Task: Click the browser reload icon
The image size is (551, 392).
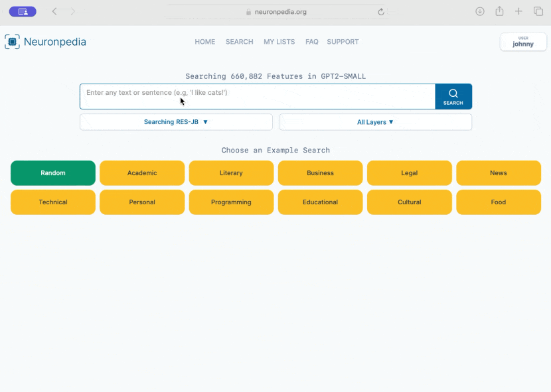Action: tap(381, 12)
